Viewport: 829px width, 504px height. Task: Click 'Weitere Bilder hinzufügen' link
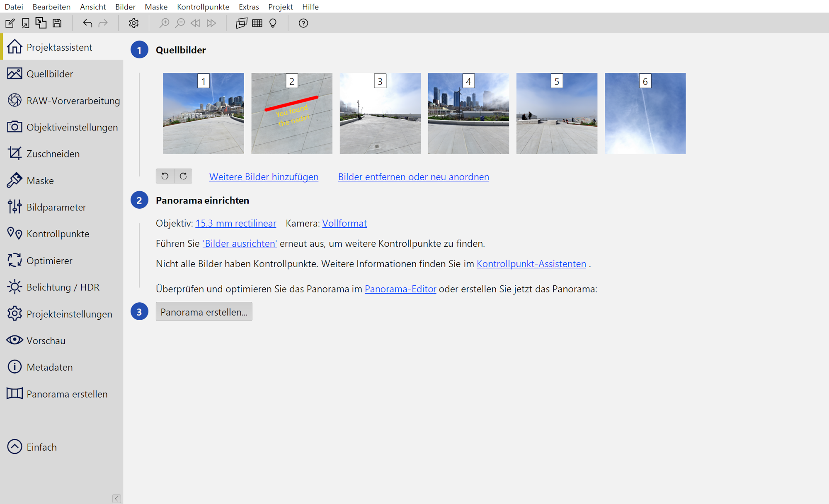coord(264,177)
